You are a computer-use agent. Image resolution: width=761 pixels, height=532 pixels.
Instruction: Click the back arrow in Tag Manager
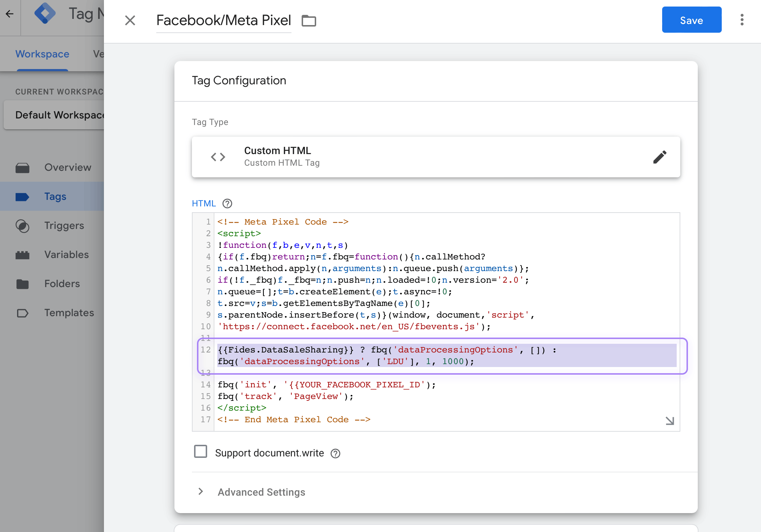click(10, 14)
